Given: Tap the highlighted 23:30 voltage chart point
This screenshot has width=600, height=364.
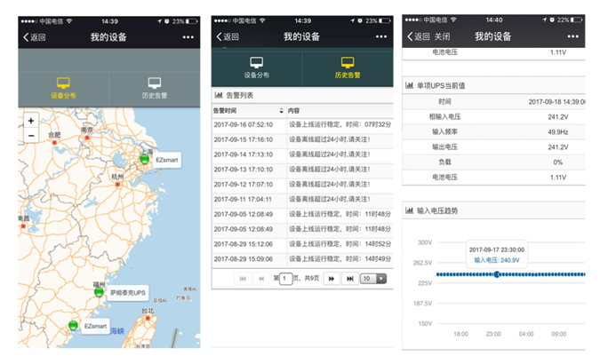Looking at the screenshot, I should [497, 273].
